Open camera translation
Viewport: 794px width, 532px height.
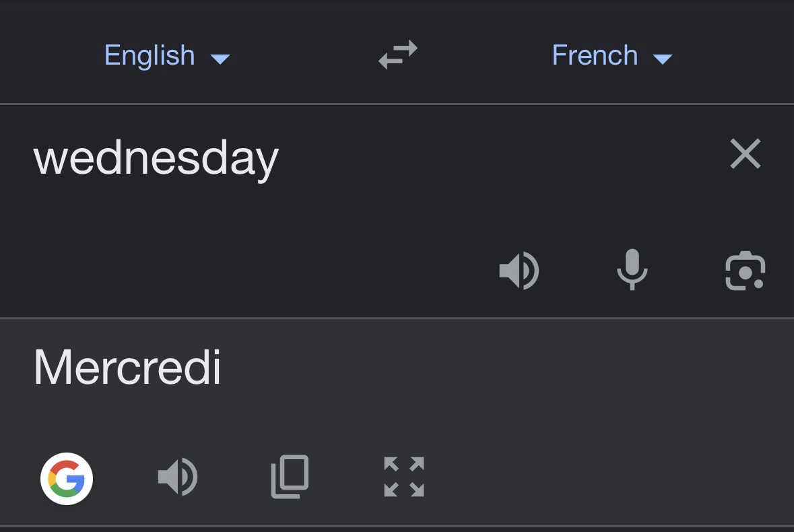pos(745,271)
